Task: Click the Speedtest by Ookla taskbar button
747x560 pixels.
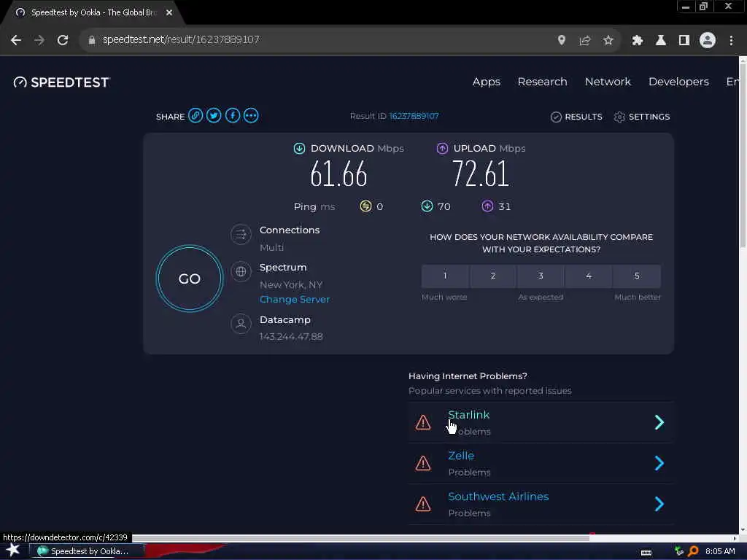Action: (88, 551)
